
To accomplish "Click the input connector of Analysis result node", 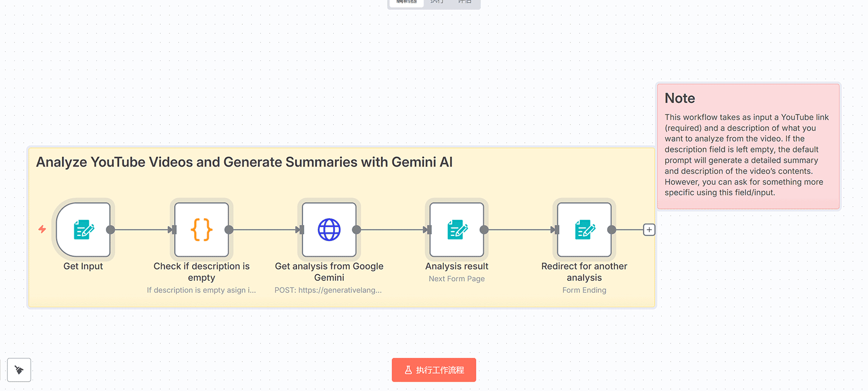I will [x=428, y=230].
